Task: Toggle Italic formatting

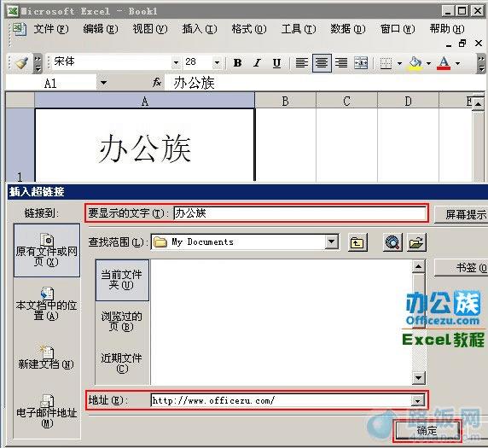Action: pyautogui.click(x=257, y=63)
